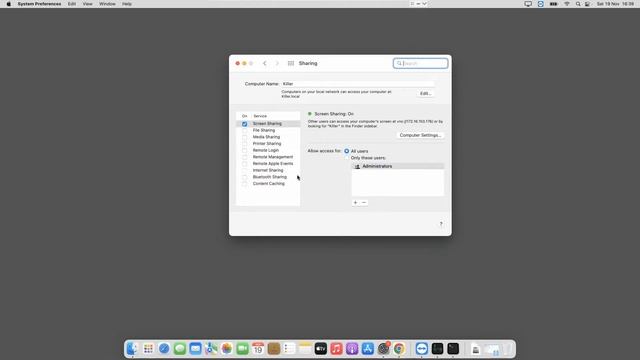Select the 'Printer Sharing' service row label
640x360 pixels.
click(x=267, y=144)
